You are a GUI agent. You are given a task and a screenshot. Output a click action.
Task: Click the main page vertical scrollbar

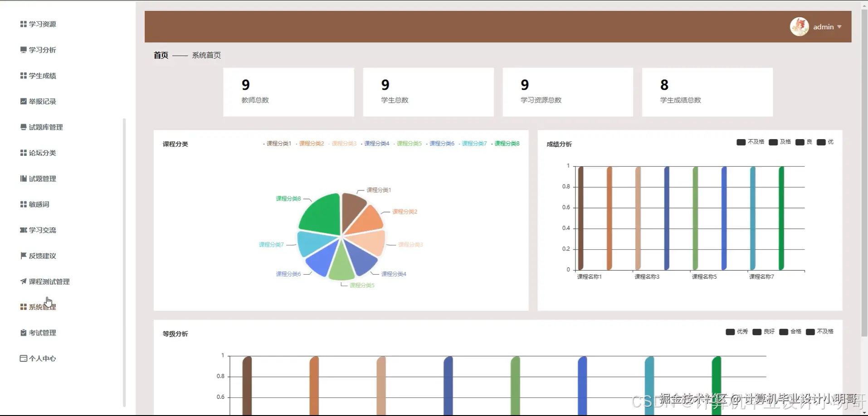click(864, 172)
